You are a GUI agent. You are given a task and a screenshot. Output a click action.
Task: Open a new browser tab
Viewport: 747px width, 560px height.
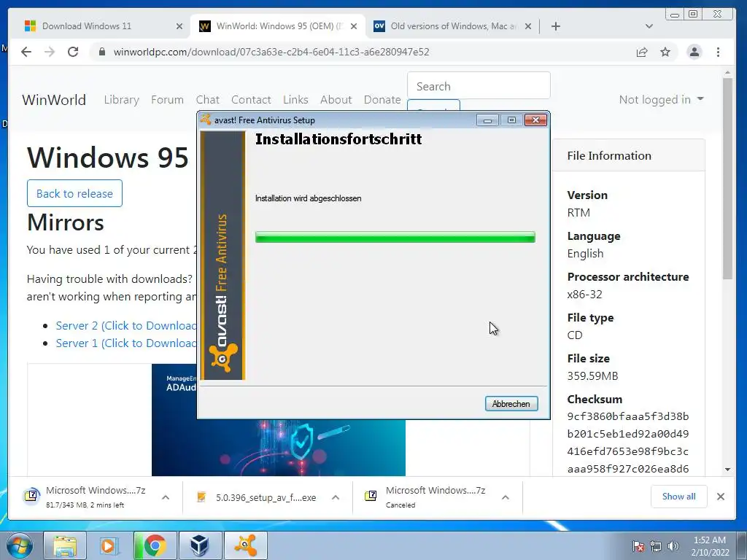click(x=555, y=26)
